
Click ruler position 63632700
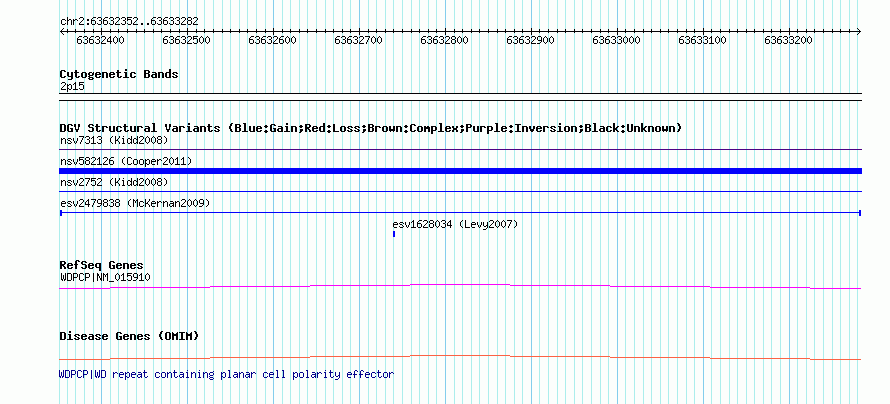pos(358,40)
